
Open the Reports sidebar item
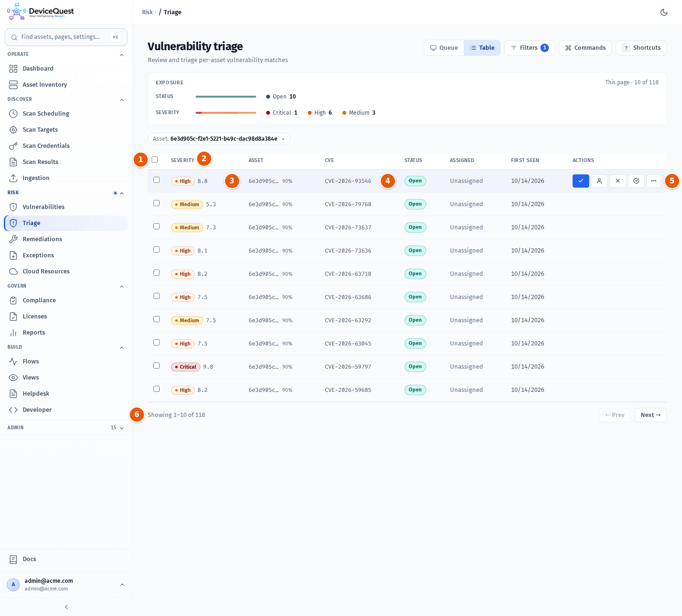(66, 333)
